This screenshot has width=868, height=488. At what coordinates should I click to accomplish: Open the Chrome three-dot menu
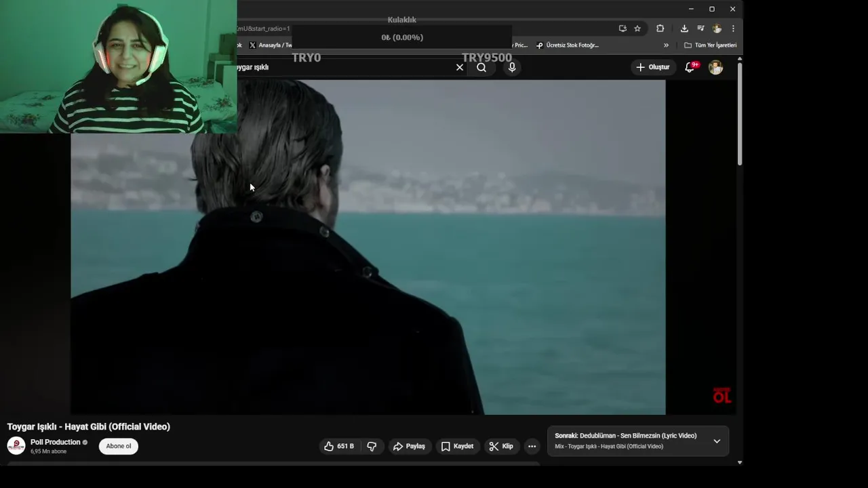coord(733,28)
